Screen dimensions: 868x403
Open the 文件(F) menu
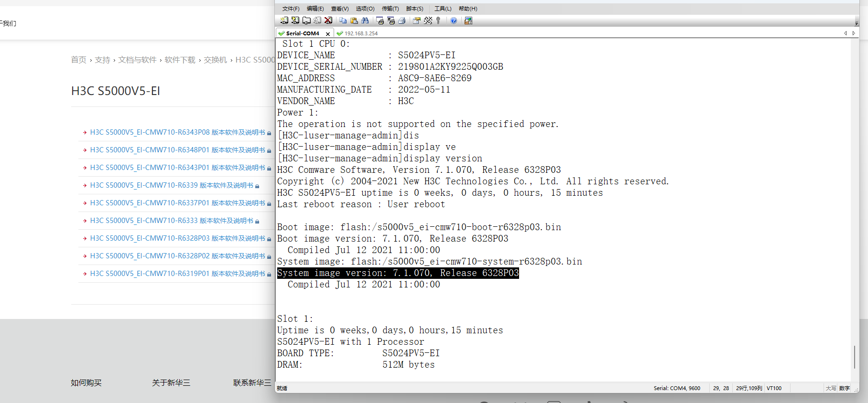coord(291,9)
